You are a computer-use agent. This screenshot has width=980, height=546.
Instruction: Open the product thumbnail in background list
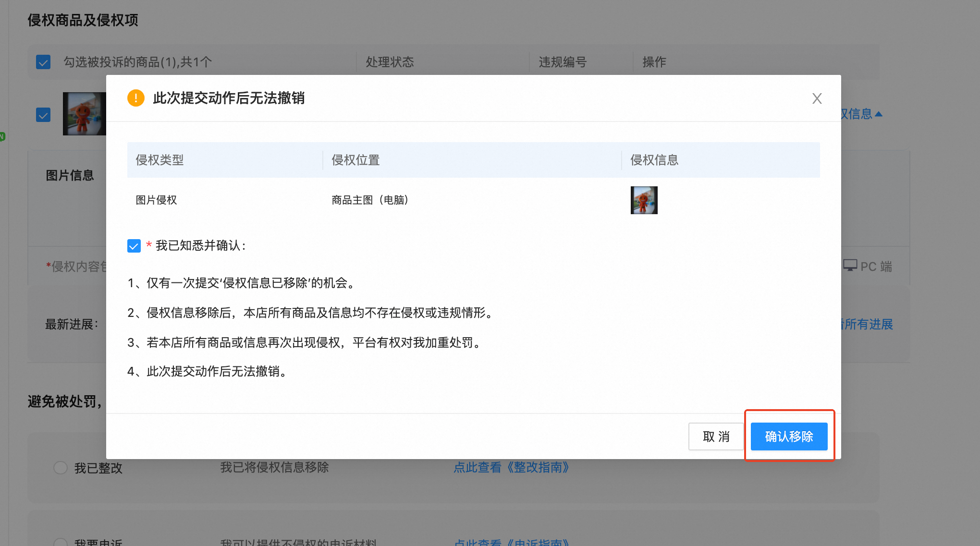click(x=85, y=114)
